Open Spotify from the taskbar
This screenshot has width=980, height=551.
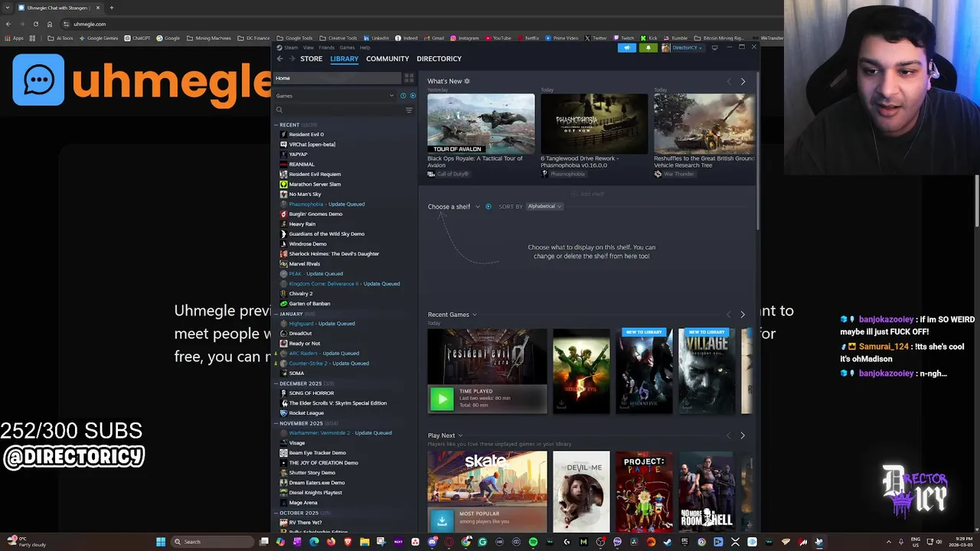tap(533, 542)
